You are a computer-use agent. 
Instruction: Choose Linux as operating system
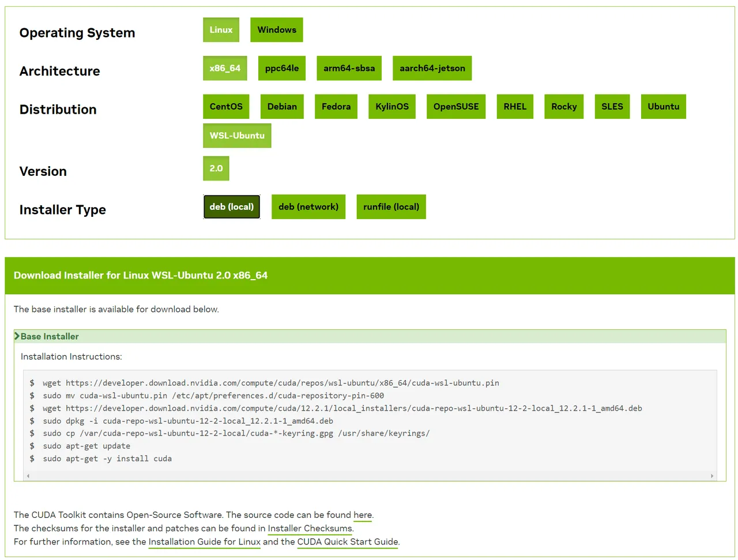(x=221, y=30)
